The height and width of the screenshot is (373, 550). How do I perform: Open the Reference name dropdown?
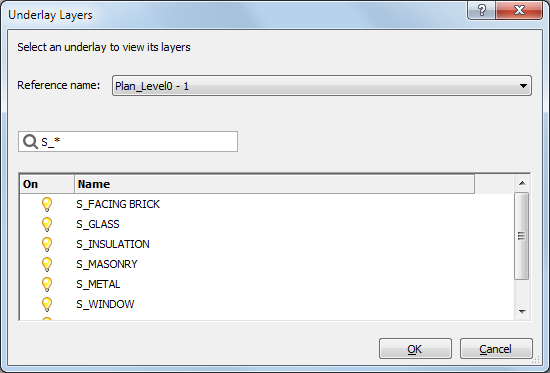pos(322,86)
